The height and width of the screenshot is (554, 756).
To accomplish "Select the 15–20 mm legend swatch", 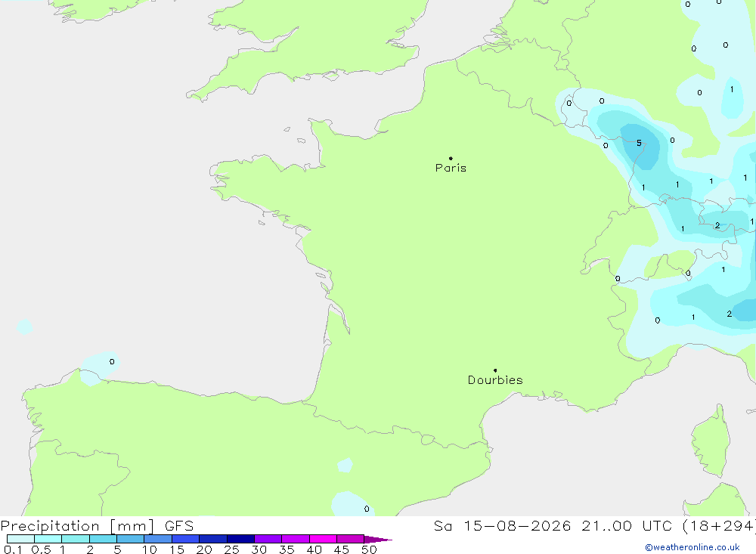I will [186, 539].
